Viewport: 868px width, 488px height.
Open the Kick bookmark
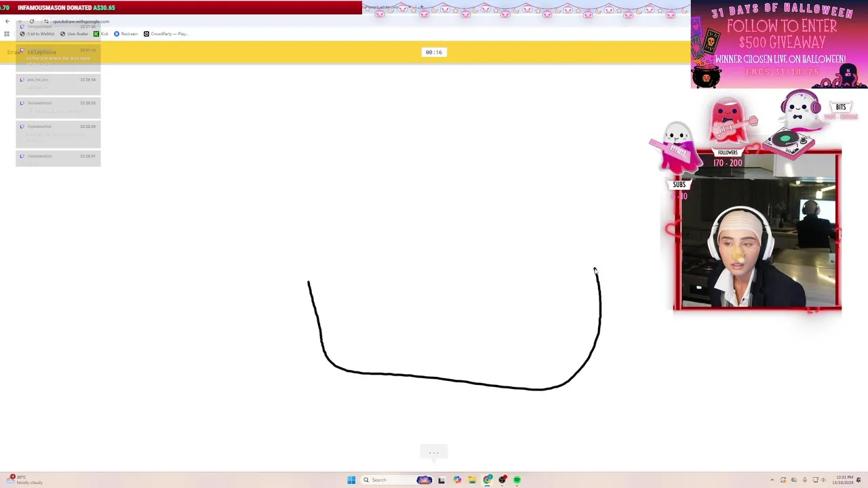pyautogui.click(x=101, y=34)
